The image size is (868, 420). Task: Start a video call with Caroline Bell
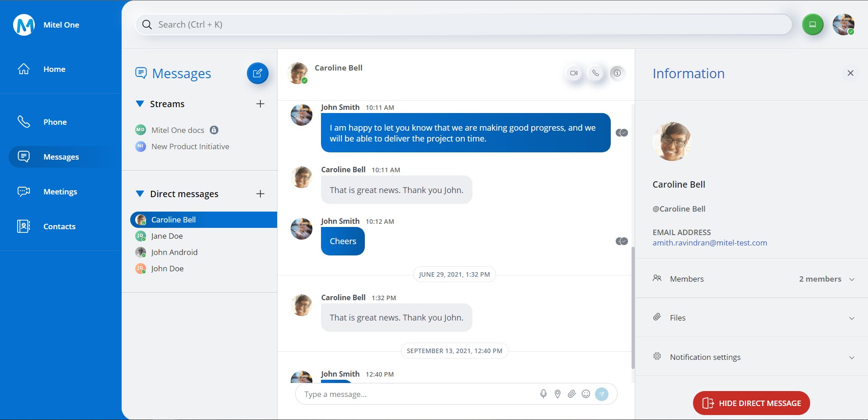click(574, 73)
